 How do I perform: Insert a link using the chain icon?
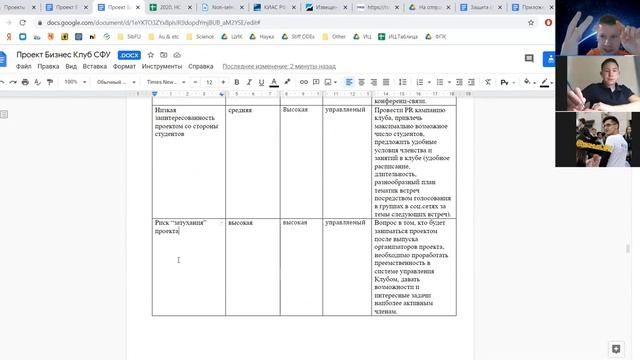tap(304, 82)
